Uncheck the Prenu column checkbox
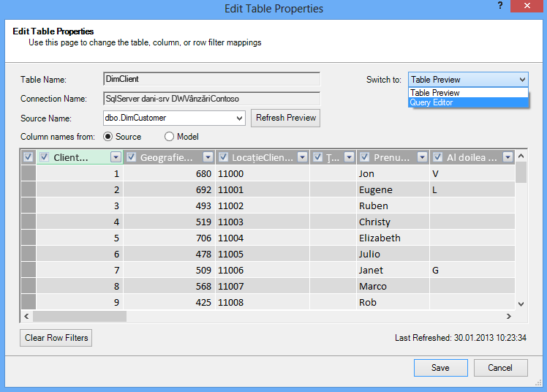 (365, 157)
